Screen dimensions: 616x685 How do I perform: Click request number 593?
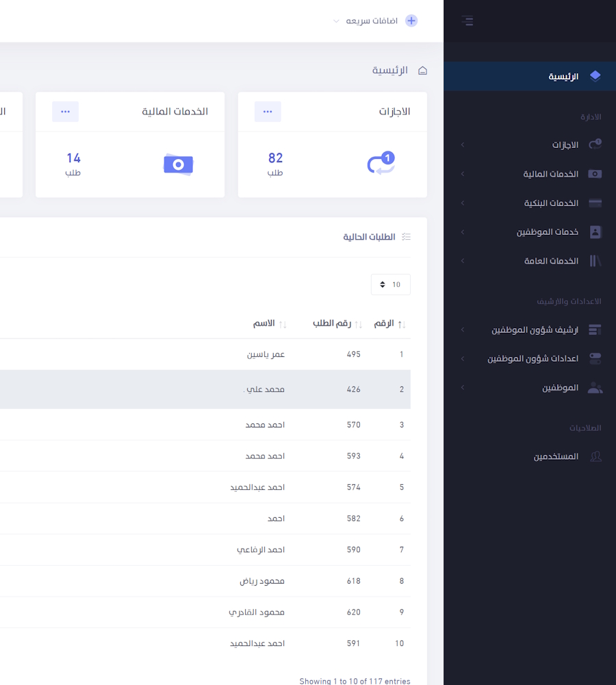[x=354, y=456]
